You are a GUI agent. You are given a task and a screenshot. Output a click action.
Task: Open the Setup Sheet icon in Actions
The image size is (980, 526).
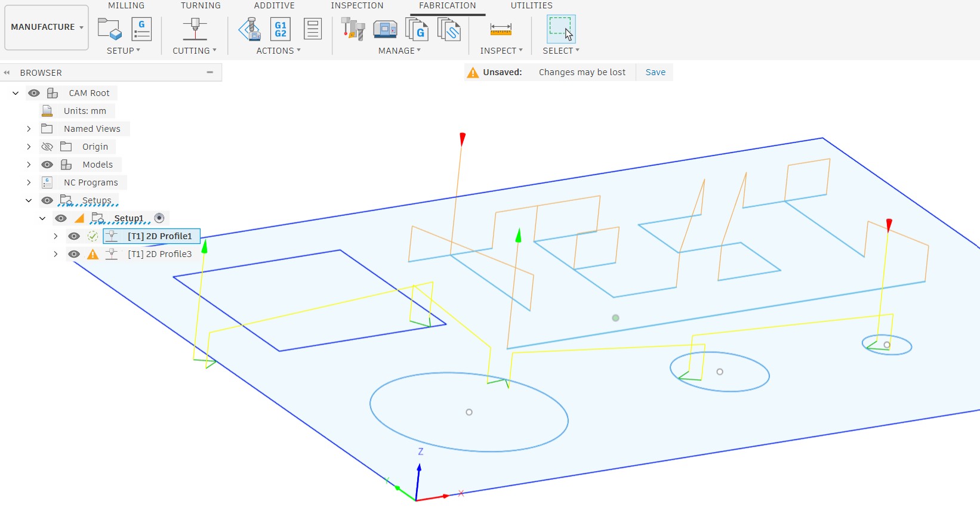(312, 29)
